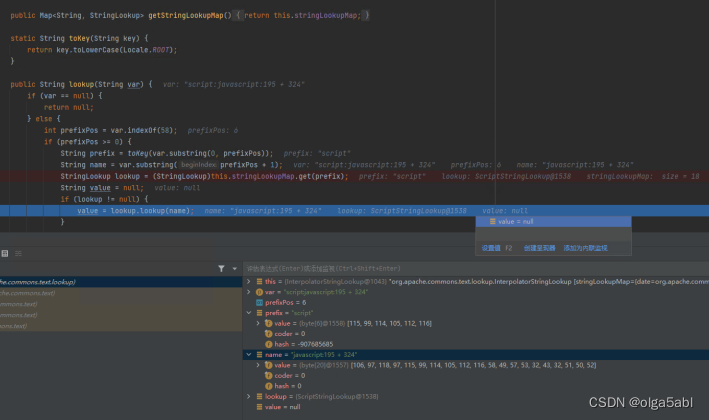Click the 'beginIndex:' inlay hint
This screenshot has width=709, height=420.
tap(199, 165)
